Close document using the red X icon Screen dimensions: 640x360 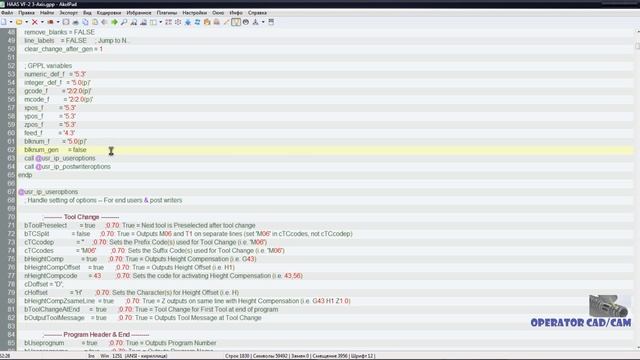(35, 22)
